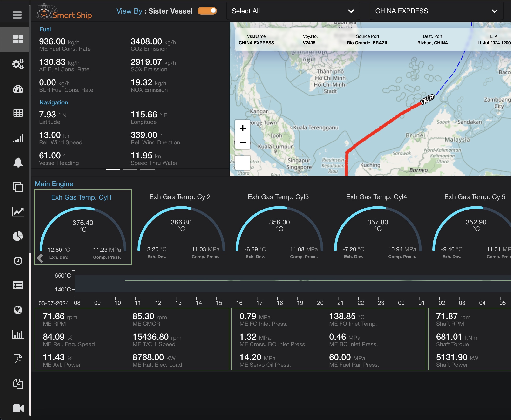This screenshot has height=420, width=511.
Task: Click the ship marker on map
Action: point(427,99)
